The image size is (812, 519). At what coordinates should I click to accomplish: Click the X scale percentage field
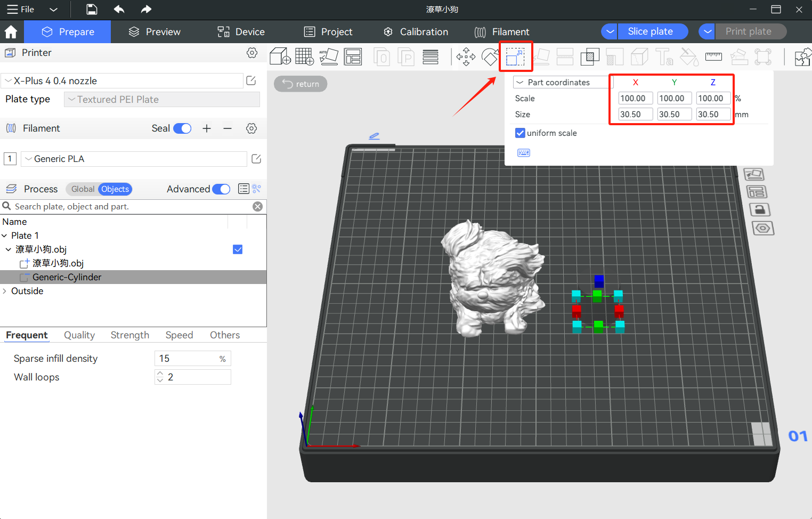coord(635,99)
